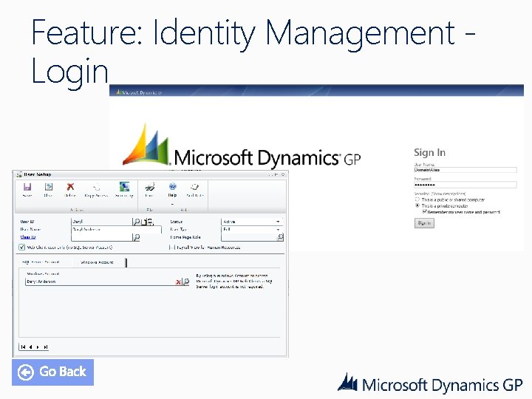The height and width of the screenshot is (399, 532).
Task: Select the private computer radio button
Action: (x=417, y=205)
